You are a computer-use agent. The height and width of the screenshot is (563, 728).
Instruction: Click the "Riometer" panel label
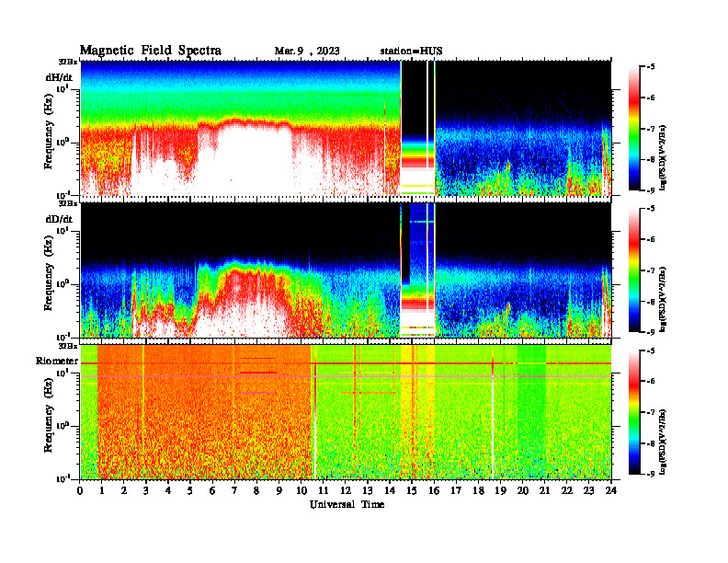tap(57, 361)
